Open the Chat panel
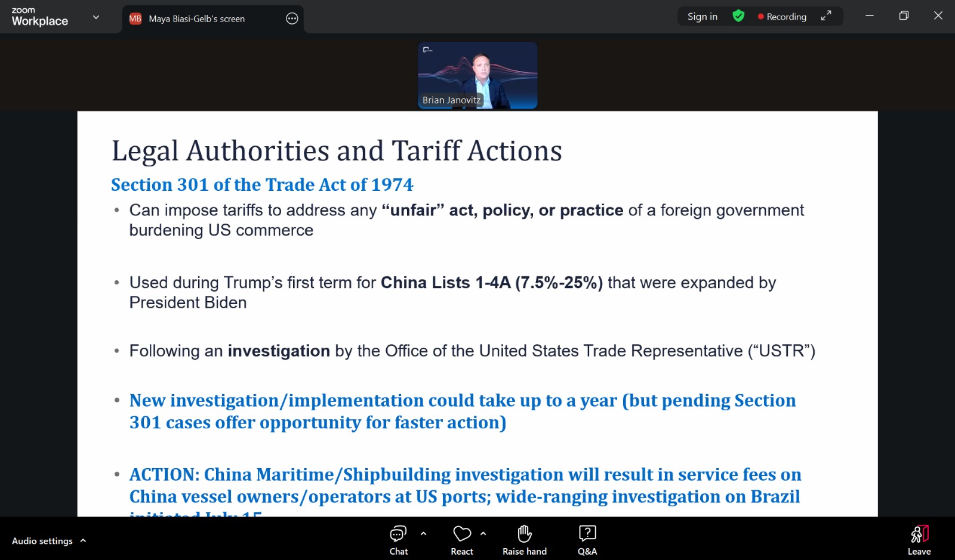 (x=398, y=540)
